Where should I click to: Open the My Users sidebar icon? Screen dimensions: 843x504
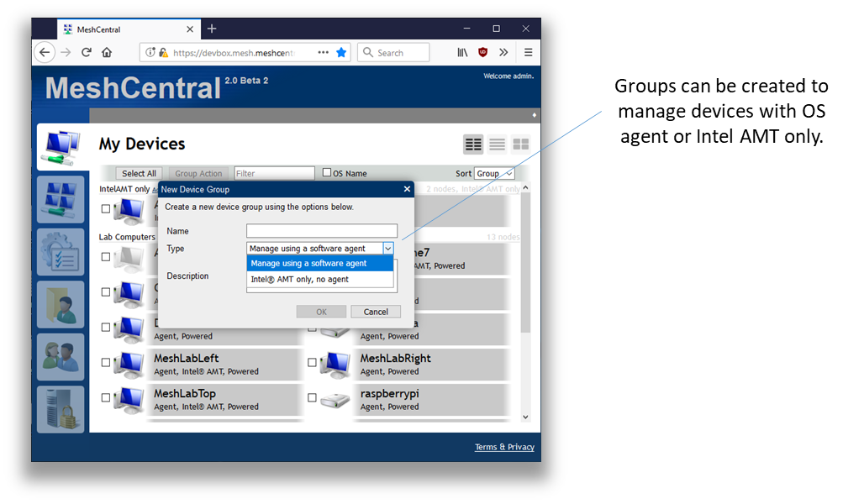[61, 357]
